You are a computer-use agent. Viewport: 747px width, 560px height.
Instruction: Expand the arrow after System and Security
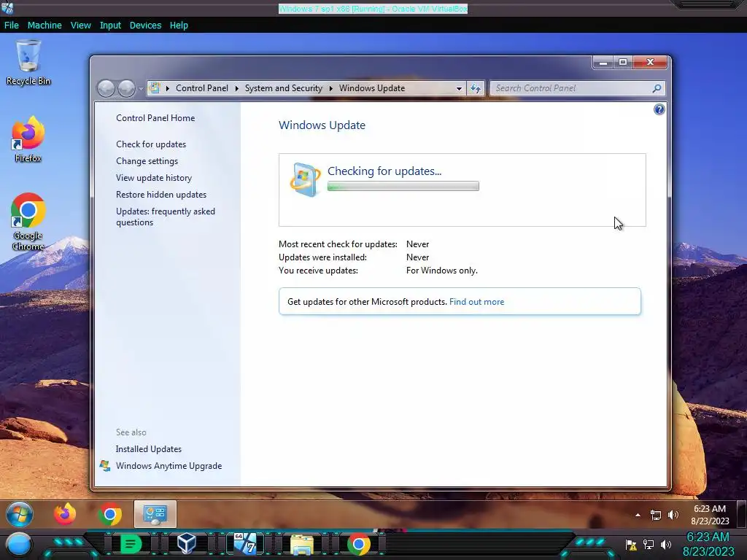click(x=330, y=88)
